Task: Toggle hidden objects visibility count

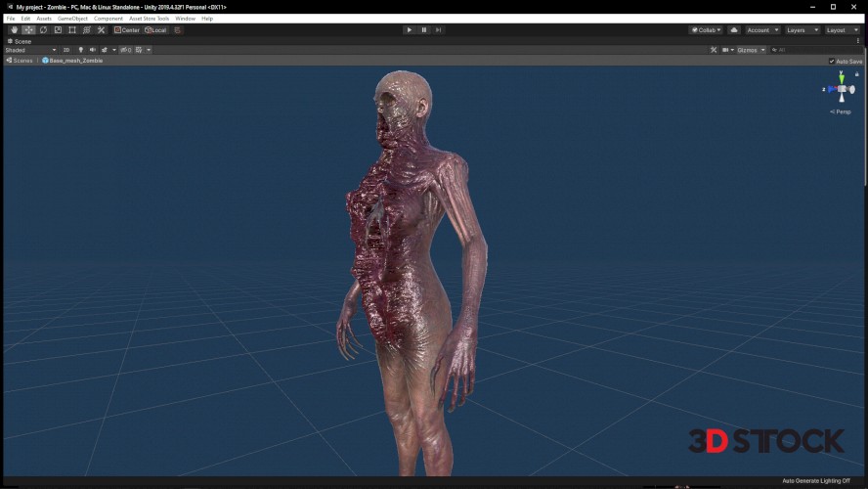Action: coord(126,50)
